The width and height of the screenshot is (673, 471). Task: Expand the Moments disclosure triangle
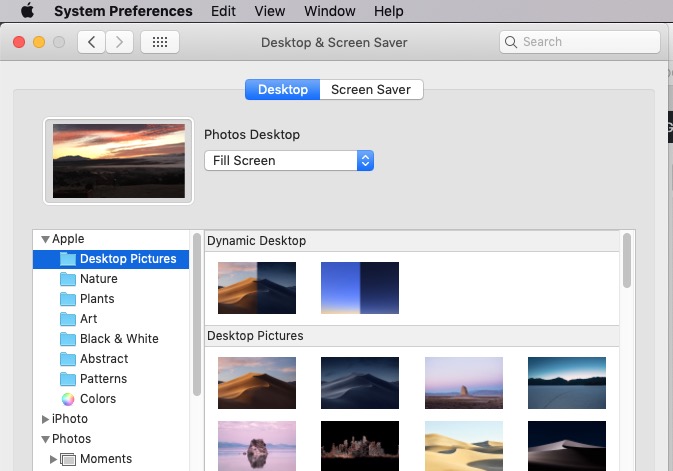pos(53,459)
